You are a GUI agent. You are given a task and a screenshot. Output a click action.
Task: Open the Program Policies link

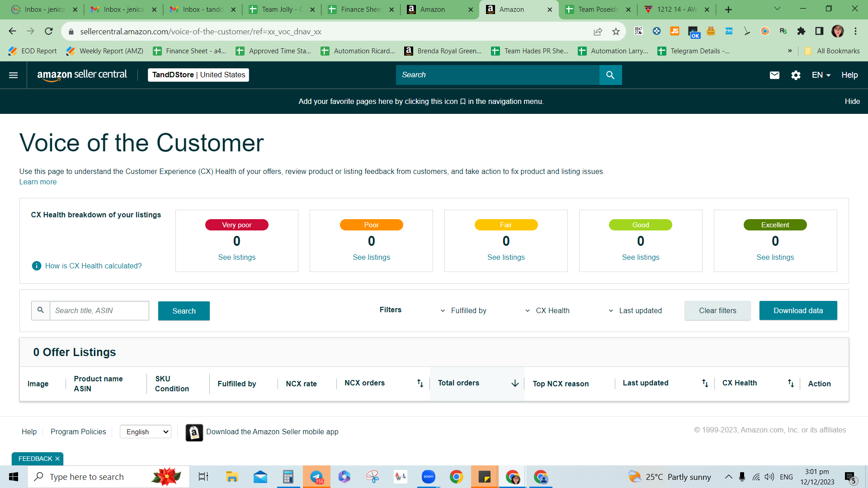tap(78, 432)
